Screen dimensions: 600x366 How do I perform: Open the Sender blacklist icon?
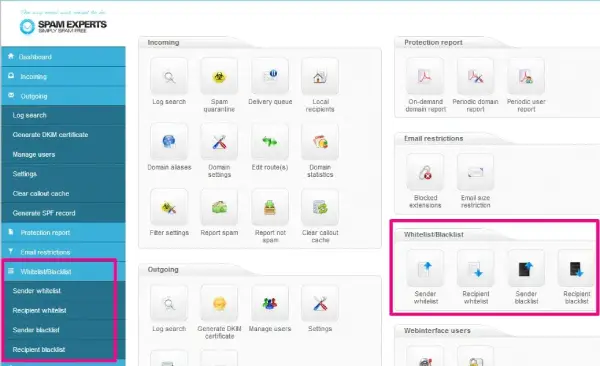click(x=526, y=268)
